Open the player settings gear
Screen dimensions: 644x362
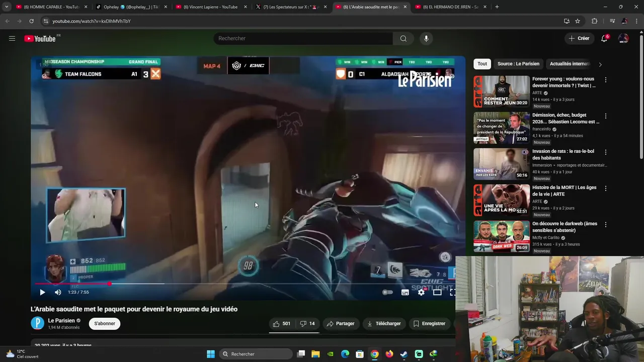421,292
